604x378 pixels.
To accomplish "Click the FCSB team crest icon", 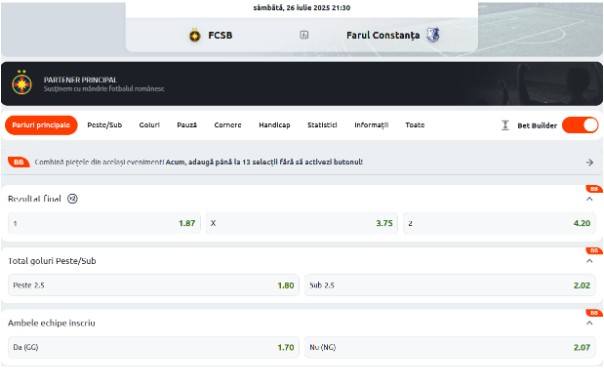I will coord(195,35).
